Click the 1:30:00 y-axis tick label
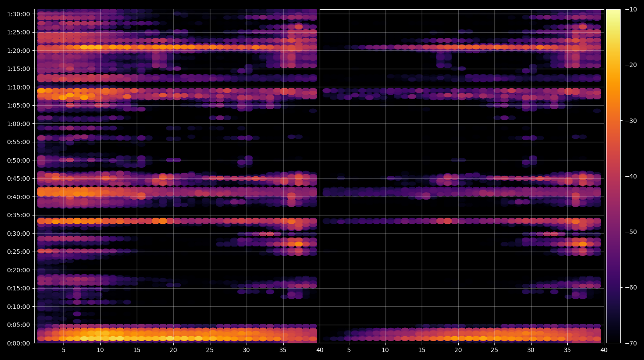The height and width of the screenshot is (360, 644). (19, 14)
